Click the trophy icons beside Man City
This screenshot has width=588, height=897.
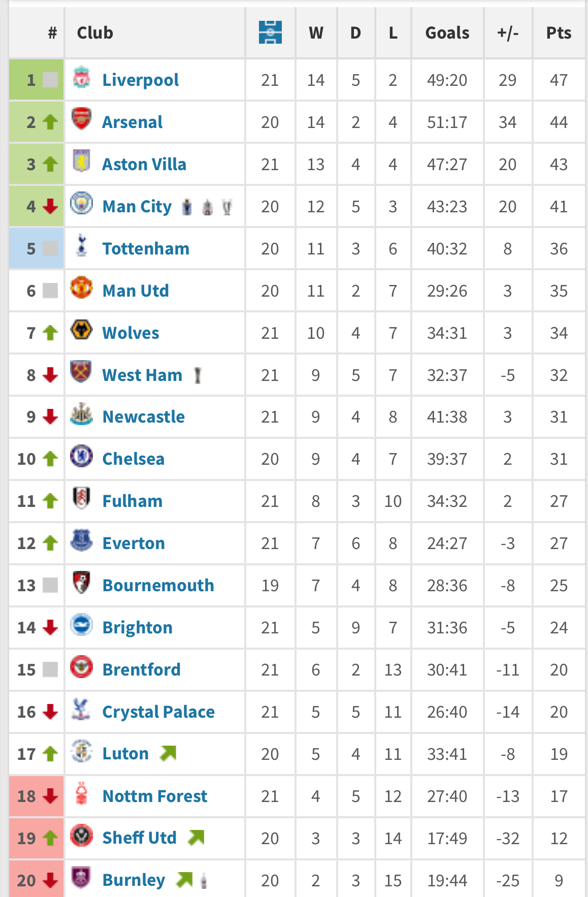coord(207,207)
